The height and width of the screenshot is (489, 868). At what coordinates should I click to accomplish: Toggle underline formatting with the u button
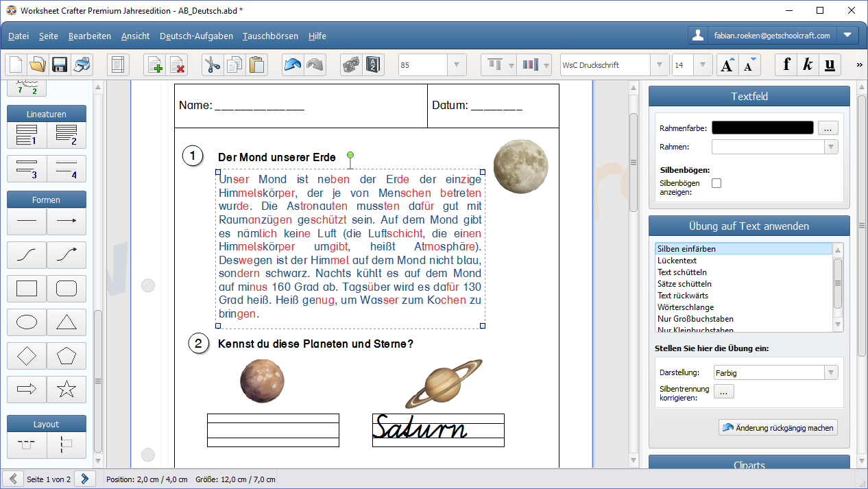pyautogui.click(x=830, y=65)
